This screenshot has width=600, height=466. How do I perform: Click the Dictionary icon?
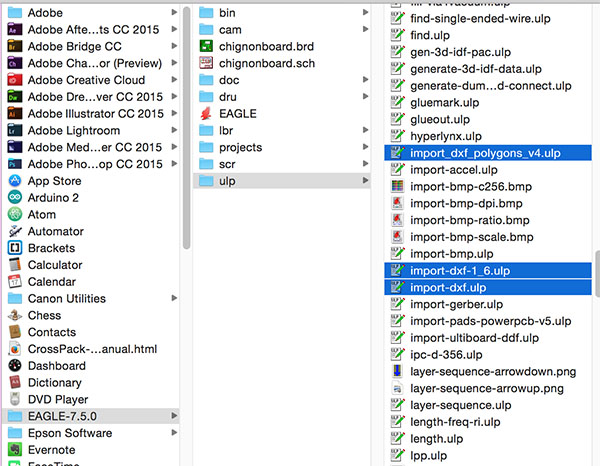click(x=15, y=383)
